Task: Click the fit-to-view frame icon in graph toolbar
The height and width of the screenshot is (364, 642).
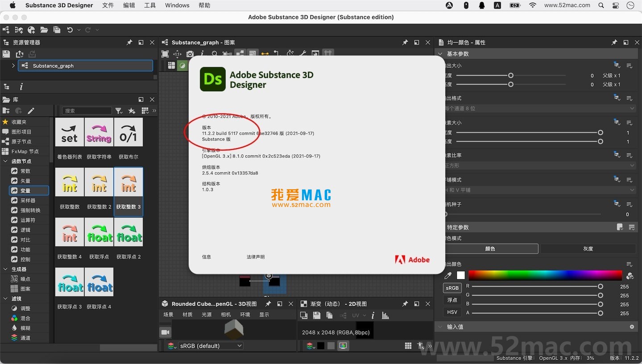Action: pos(165,54)
